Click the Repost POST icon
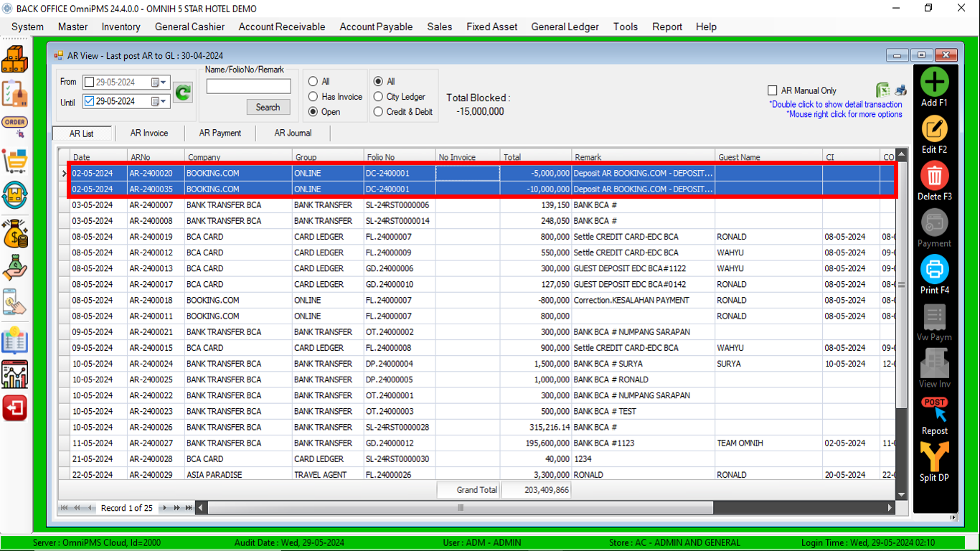 pyautogui.click(x=934, y=410)
